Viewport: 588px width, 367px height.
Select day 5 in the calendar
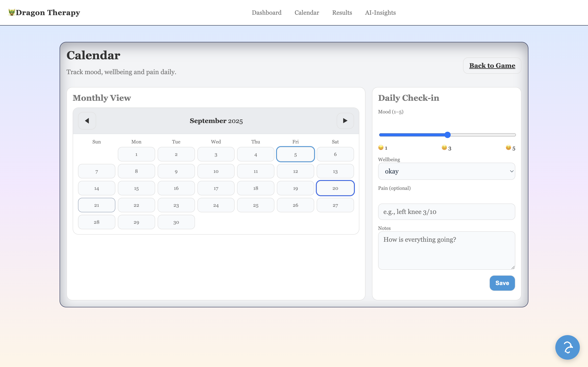point(295,154)
